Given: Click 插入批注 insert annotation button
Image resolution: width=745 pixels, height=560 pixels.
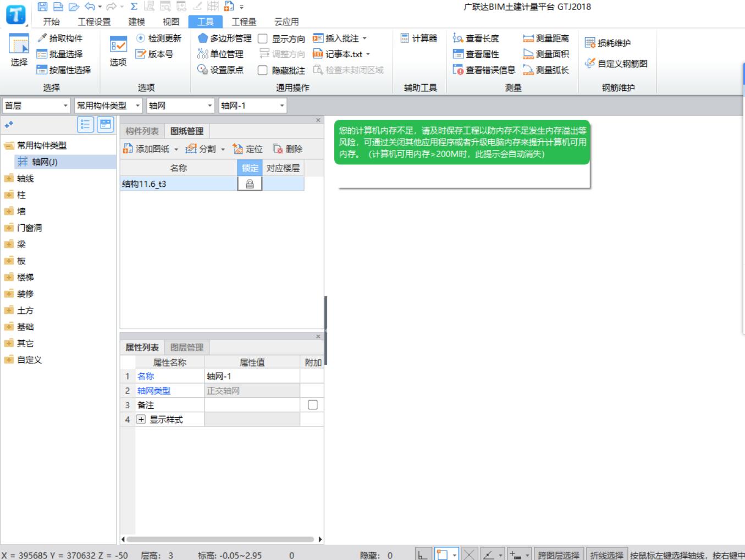Looking at the screenshot, I should pyautogui.click(x=340, y=38).
